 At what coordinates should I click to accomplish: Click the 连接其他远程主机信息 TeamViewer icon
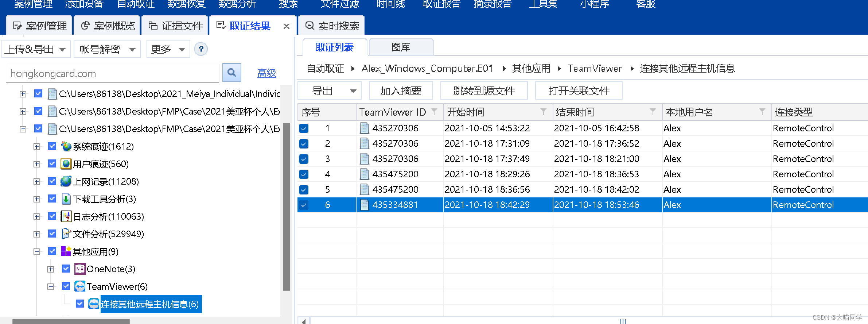coord(94,304)
